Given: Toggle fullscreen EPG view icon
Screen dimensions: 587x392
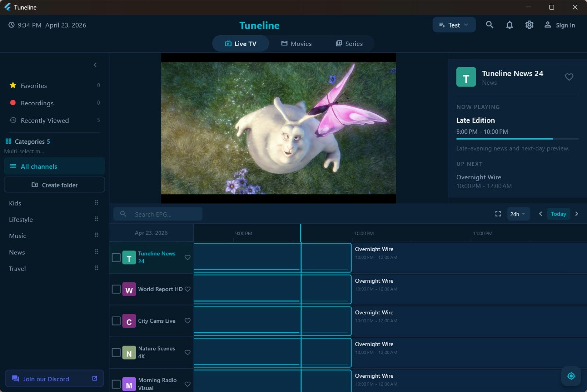Looking at the screenshot, I should 498,214.
